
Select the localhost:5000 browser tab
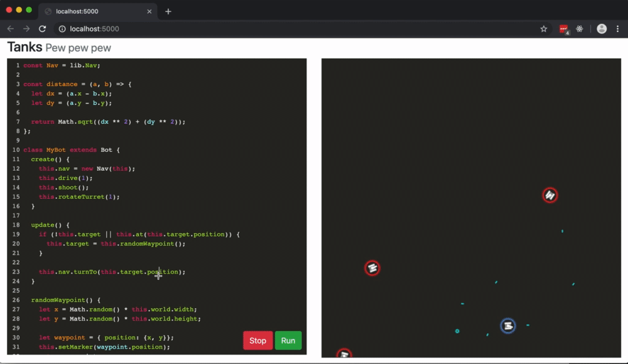pyautogui.click(x=98, y=11)
